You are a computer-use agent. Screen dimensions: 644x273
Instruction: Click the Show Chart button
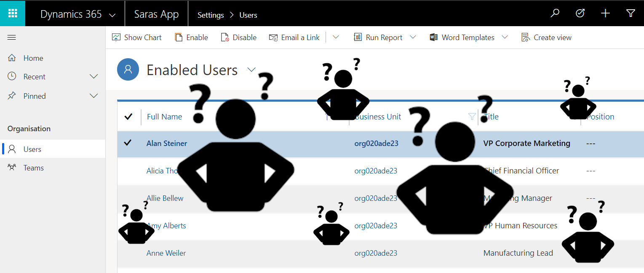137,38
